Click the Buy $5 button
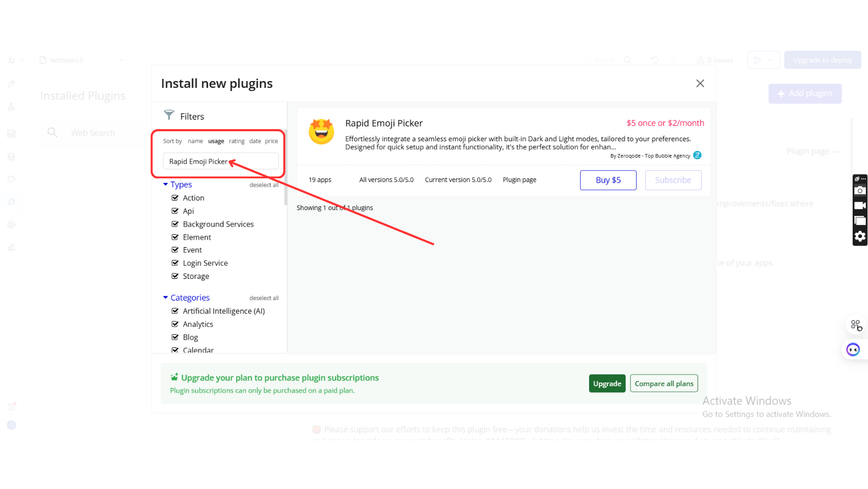868x489 pixels. (608, 180)
